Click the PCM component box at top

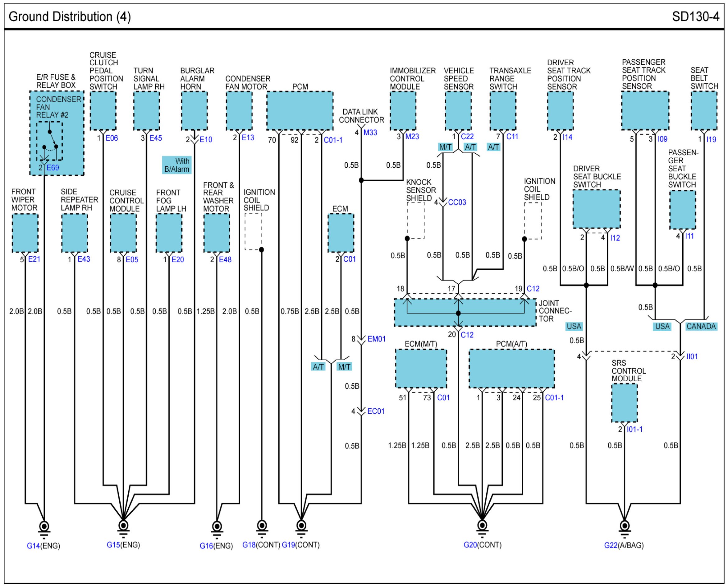pyautogui.click(x=300, y=110)
